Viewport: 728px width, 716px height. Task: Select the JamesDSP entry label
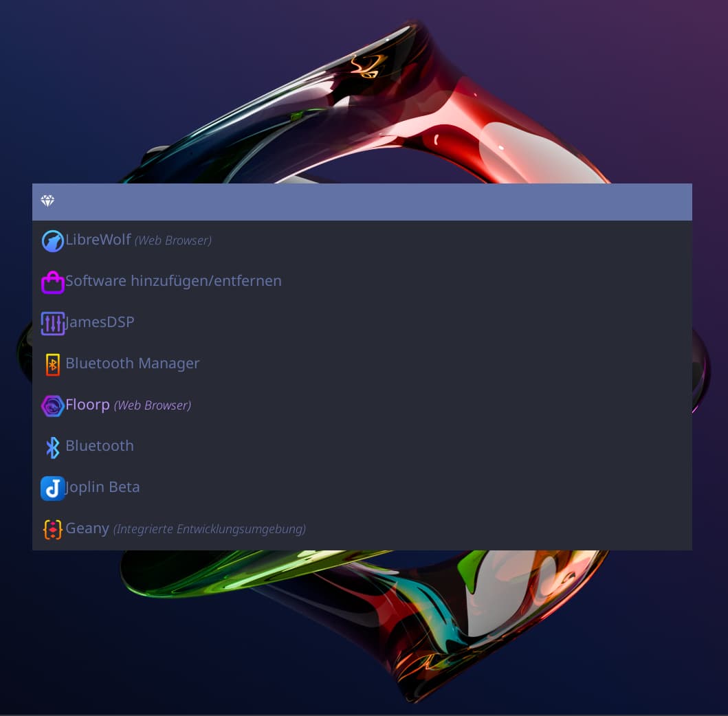point(100,322)
